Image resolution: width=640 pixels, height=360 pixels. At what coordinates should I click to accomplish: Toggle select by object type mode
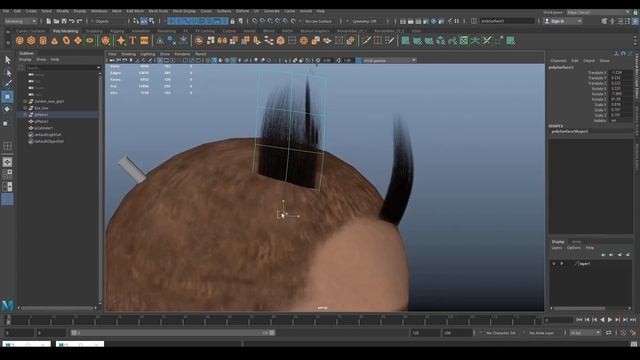[144, 21]
